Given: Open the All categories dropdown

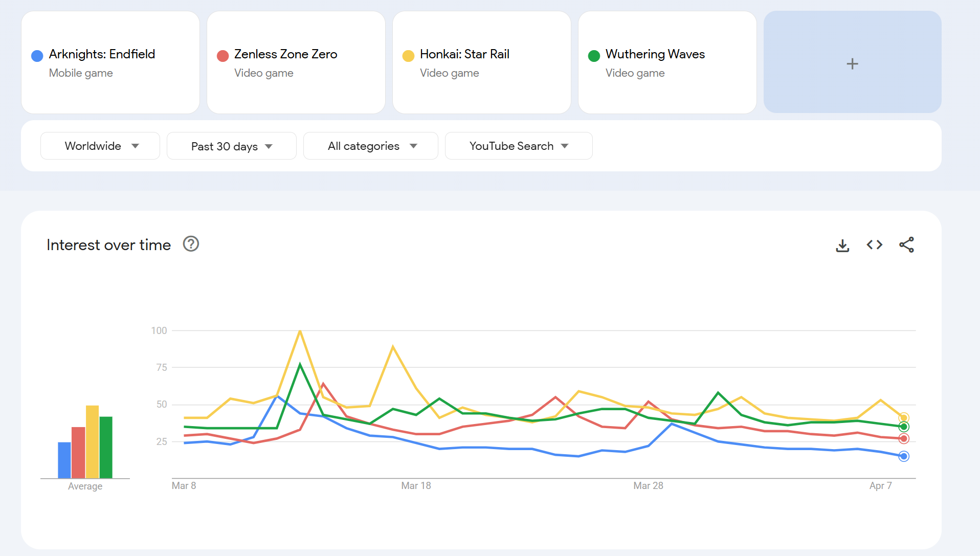Looking at the screenshot, I should (x=370, y=146).
